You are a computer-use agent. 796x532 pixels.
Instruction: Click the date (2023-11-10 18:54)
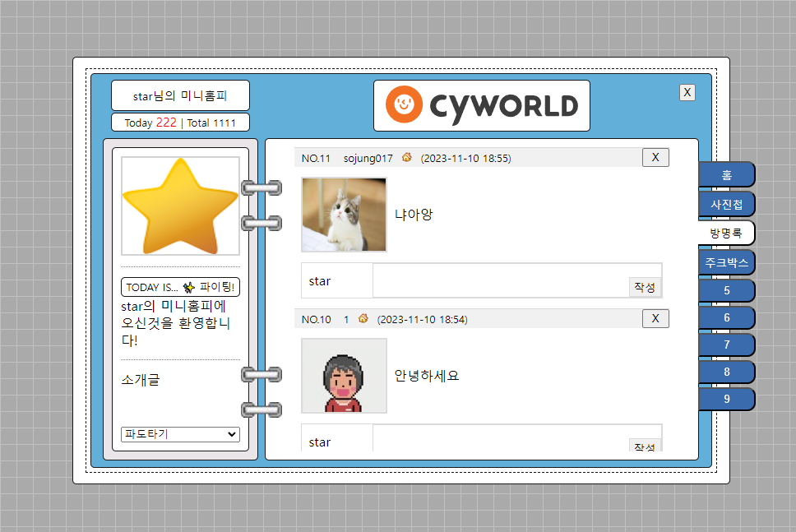coord(422,319)
